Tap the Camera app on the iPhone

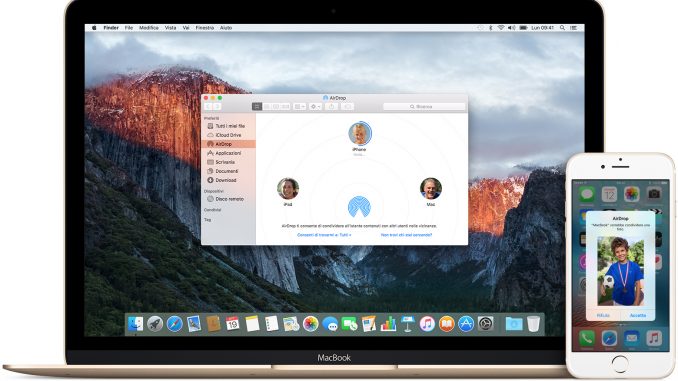(x=654, y=194)
